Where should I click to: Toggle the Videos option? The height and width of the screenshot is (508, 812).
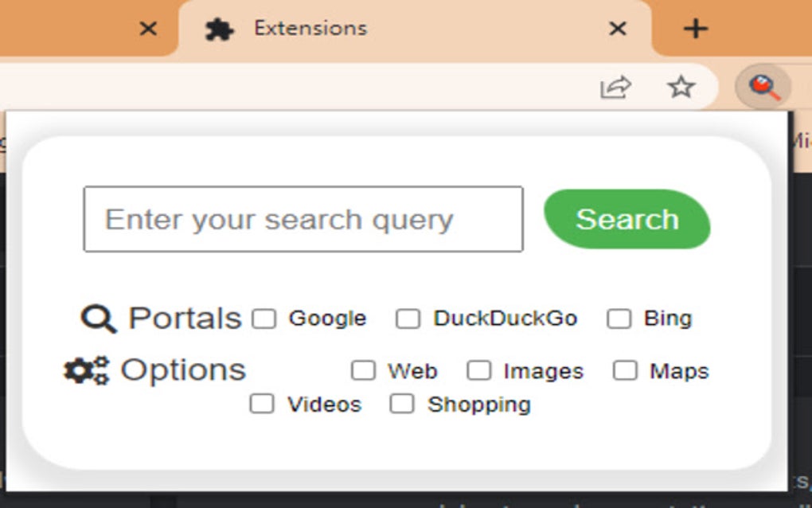[x=264, y=404]
